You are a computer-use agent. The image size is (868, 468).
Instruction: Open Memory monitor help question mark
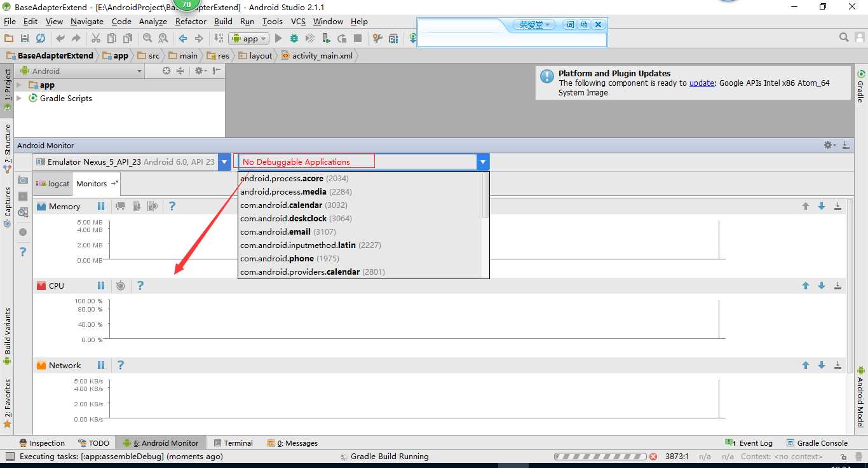172,206
